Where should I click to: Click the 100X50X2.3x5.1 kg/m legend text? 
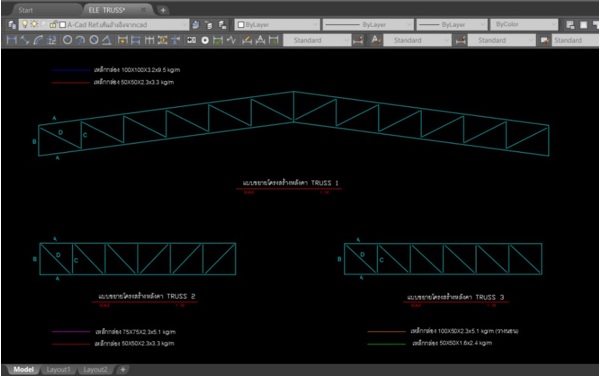click(465, 331)
